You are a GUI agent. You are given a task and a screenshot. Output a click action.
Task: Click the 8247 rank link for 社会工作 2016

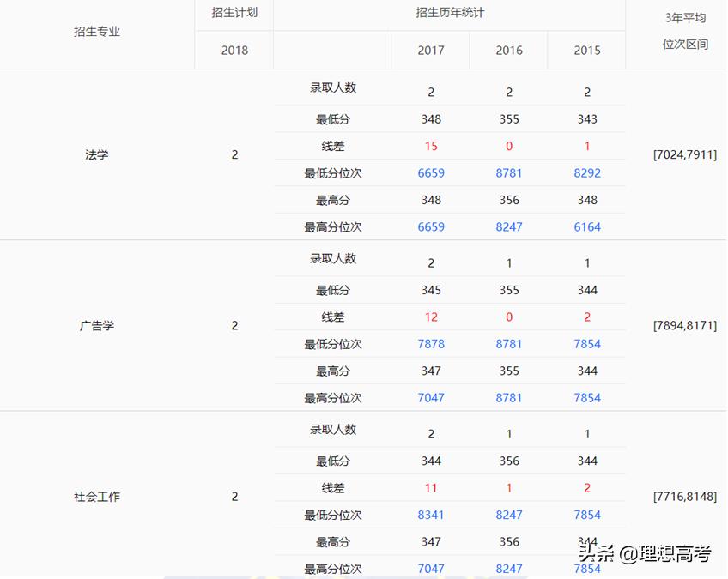click(509, 515)
